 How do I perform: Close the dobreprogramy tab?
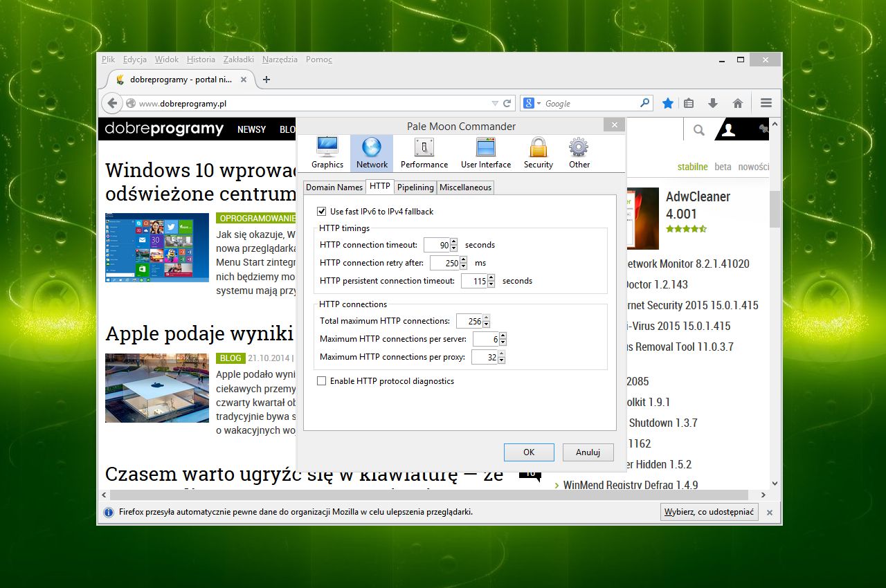point(244,80)
